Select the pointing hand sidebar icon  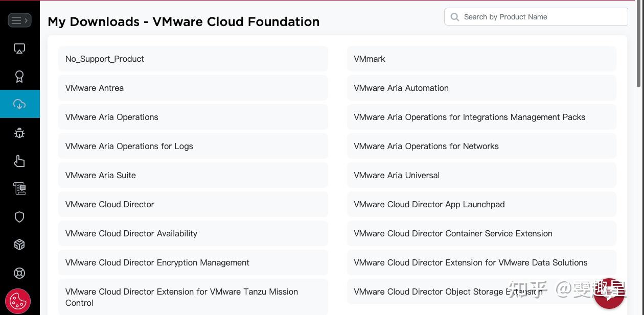pyautogui.click(x=19, y=160)
